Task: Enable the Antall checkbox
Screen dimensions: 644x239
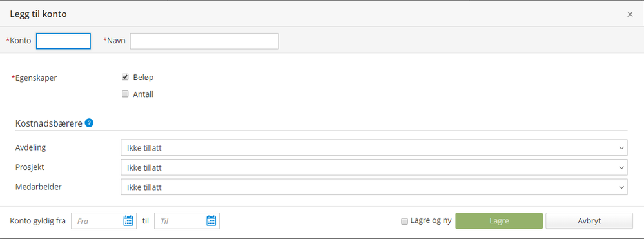Action: coord(125,94)
